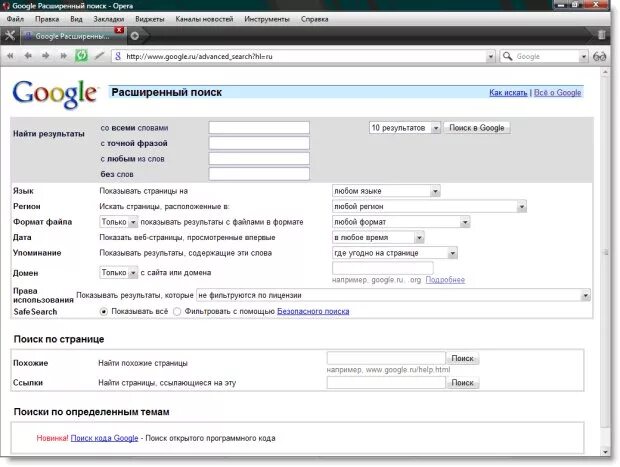The image size is (620, 467).
Task: Click the Opera logo in title bar
Action: click(6, 6)
